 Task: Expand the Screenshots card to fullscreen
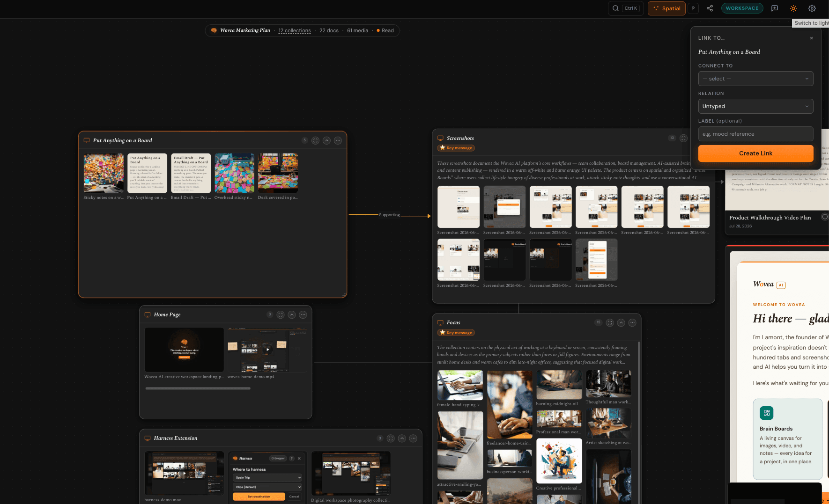point(683,138)
